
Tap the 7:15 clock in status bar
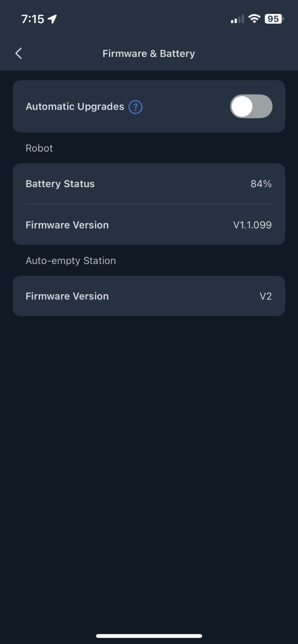click(32, 19)
